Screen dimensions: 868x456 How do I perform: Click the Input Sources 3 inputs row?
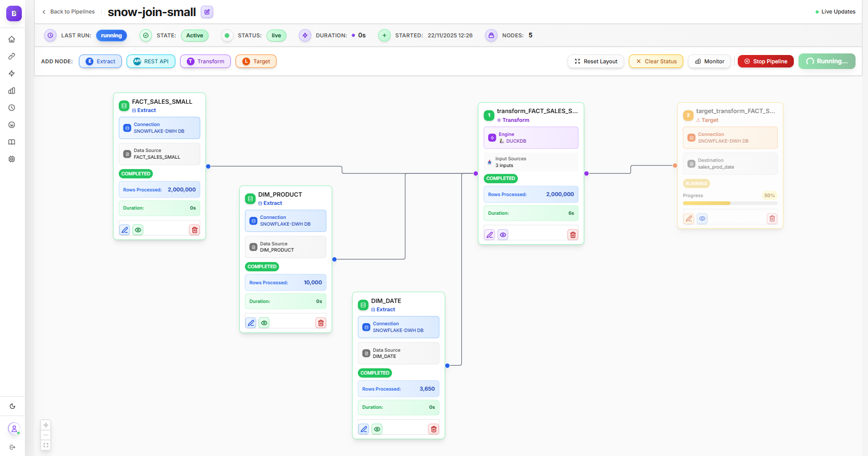pyautogui.click(x=531, y=162)
